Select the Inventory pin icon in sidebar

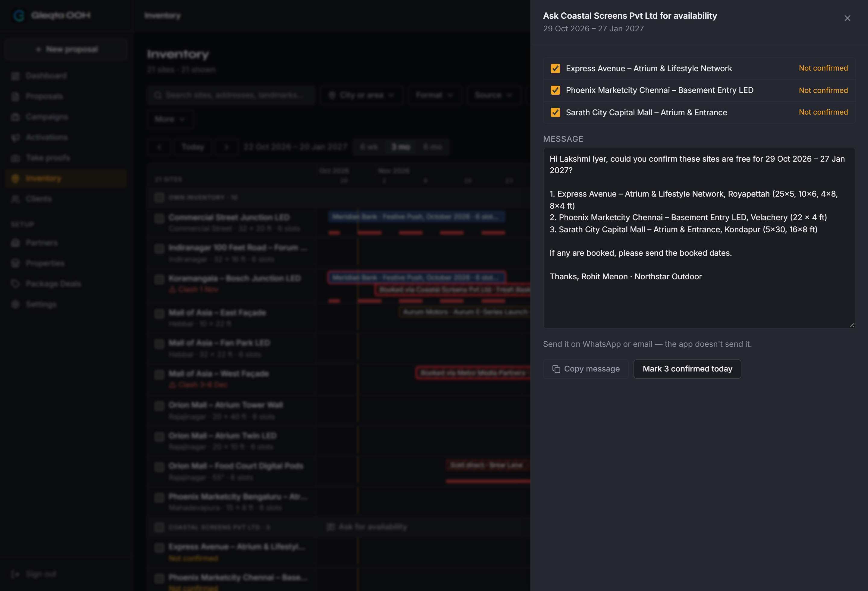[15, 179]
